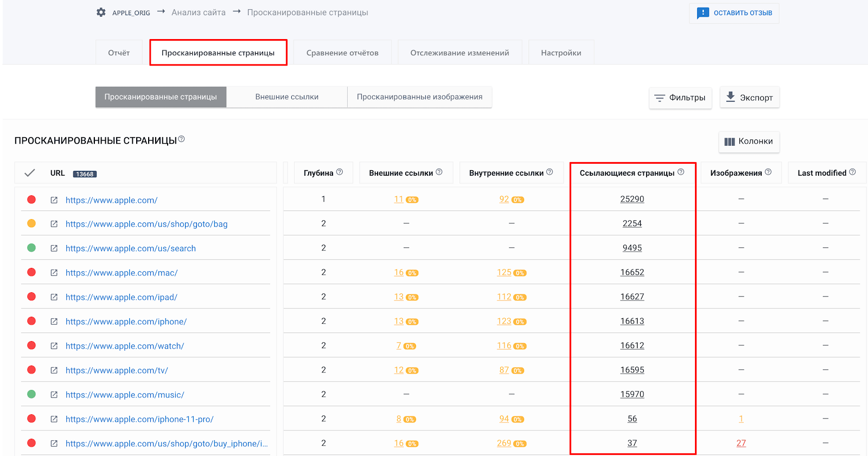Click referring pages count 9495

point(632,248)
